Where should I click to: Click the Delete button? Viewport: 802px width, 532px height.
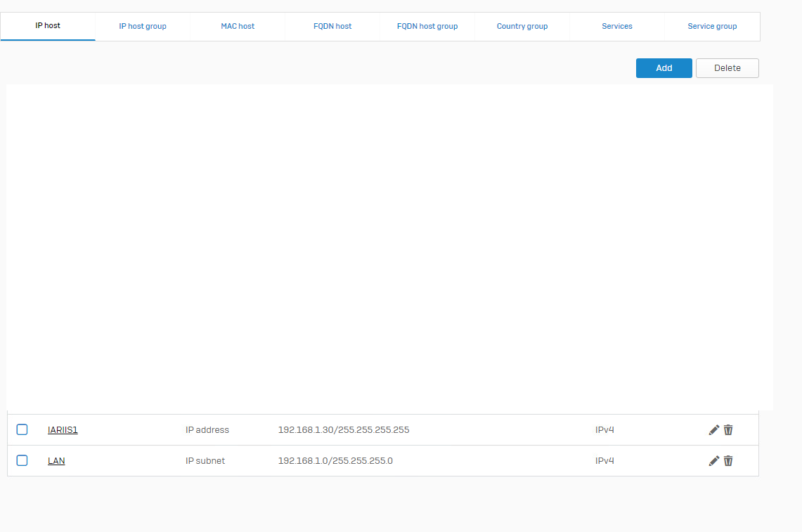point(727,68)
